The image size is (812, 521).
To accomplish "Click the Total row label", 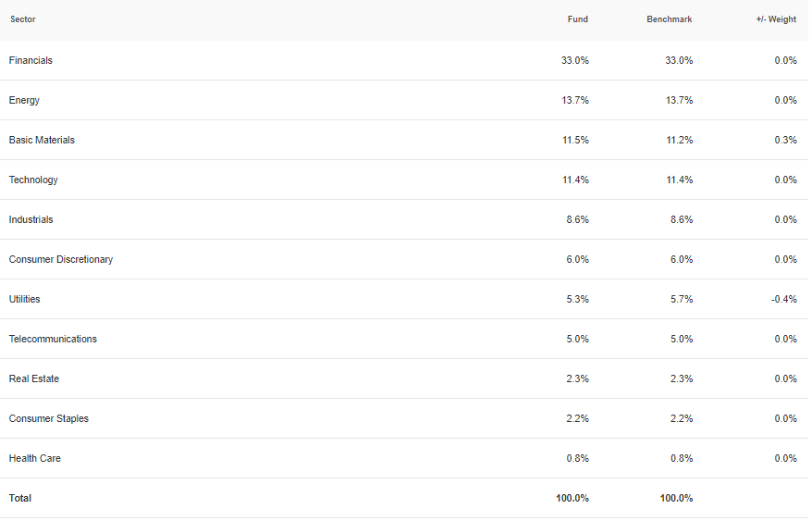I will [20, 498].
